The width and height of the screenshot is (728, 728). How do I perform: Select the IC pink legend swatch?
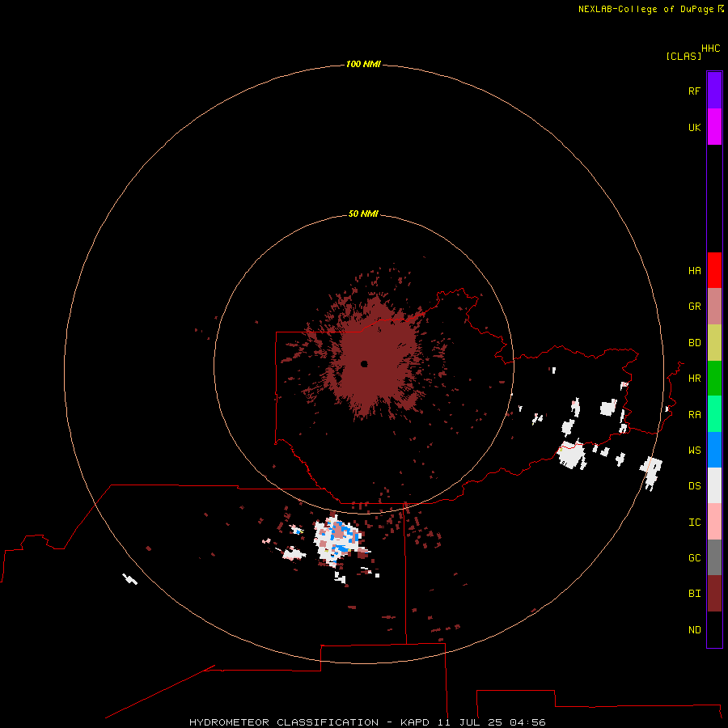click(x=714, y=522)
